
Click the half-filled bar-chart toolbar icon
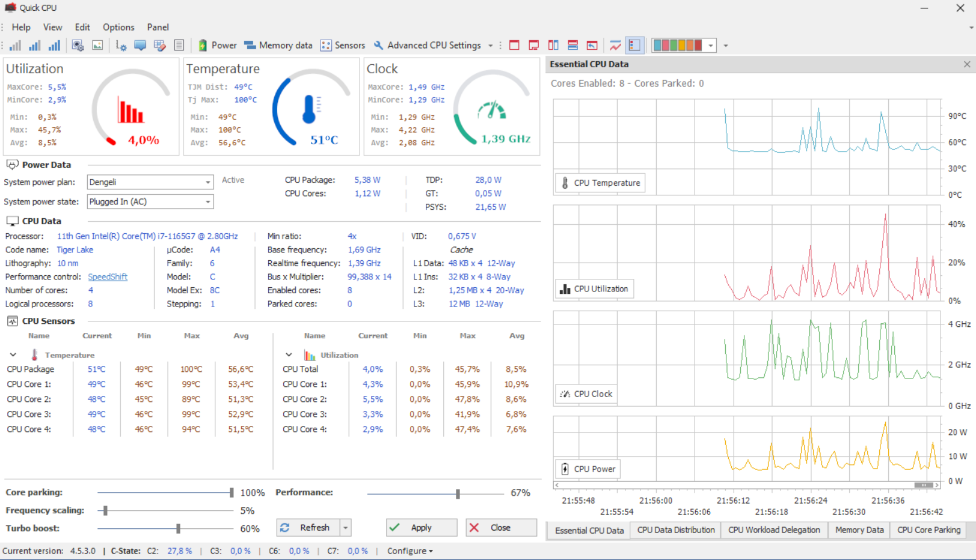coord(35,46)
